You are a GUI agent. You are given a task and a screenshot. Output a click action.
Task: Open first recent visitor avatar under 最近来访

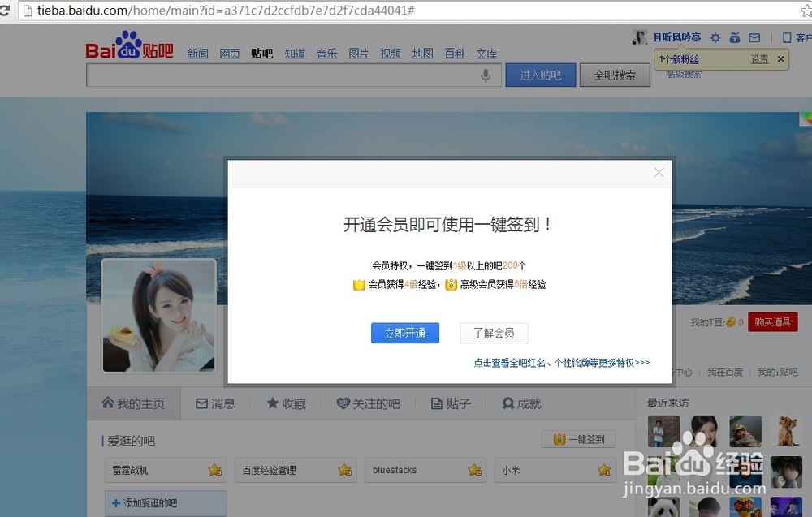(663, 431)
